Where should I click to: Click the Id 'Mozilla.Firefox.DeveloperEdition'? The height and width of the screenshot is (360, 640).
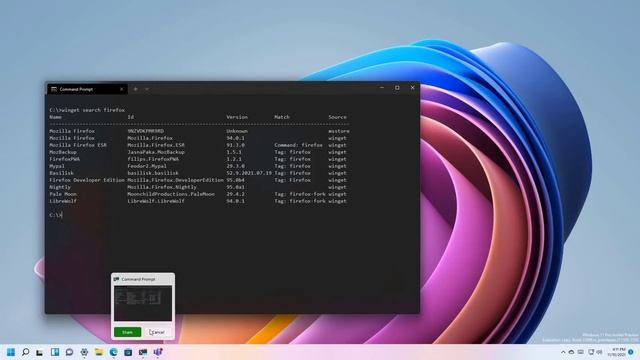tap(176, 180)
